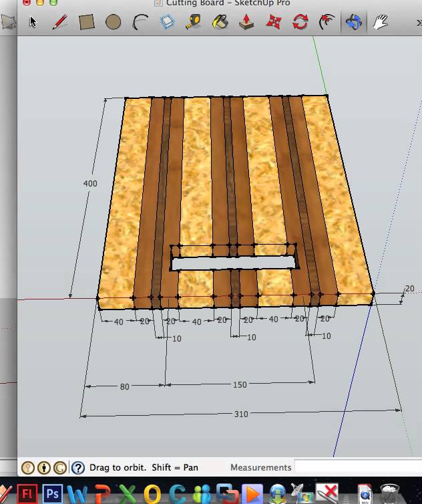Select the arrow Select tool
This screenshot has width=422, height=504.
33,22
